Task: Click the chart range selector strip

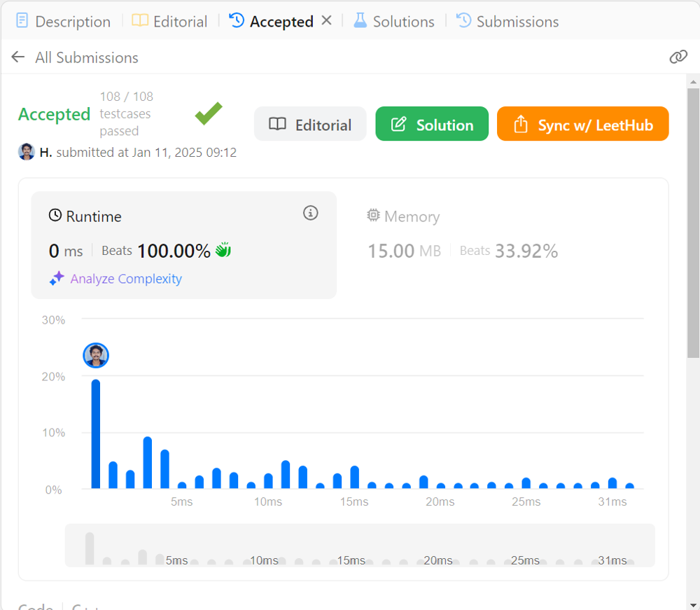Action: [360, 546]
